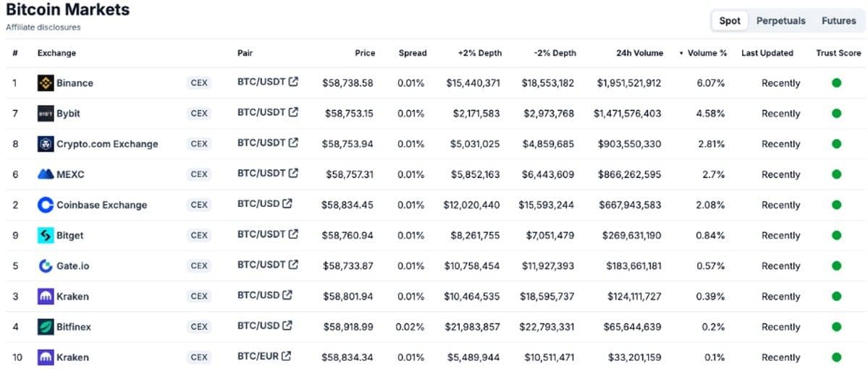
Task: Click the Bitfinex exchange logo
Action: (46, 326)
